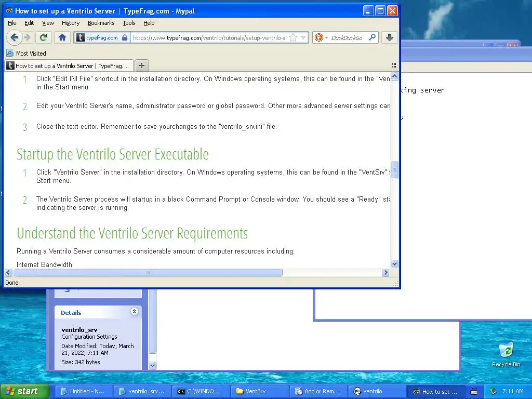Switch to Untitled - Notepad taskbar button
Image resolution: width=532 pixels, height=399 pixels.
tap(83, 391)
